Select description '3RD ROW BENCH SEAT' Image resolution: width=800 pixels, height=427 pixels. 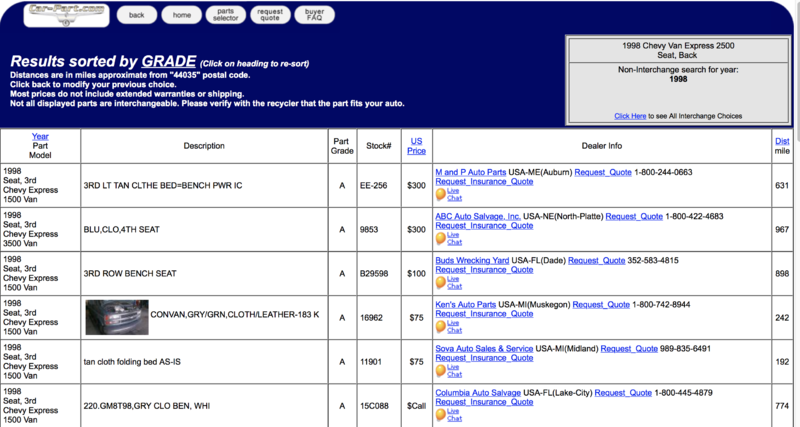130,274
